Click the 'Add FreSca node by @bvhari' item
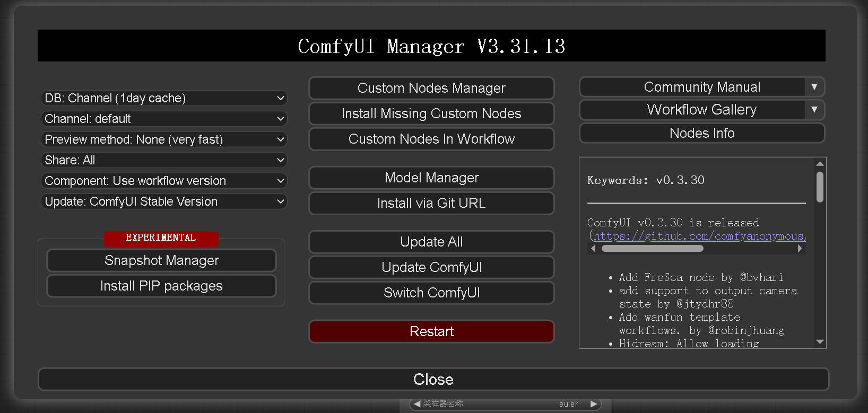Image resolution: width=868 pixels, height=413 pixels. pos(701,277)
